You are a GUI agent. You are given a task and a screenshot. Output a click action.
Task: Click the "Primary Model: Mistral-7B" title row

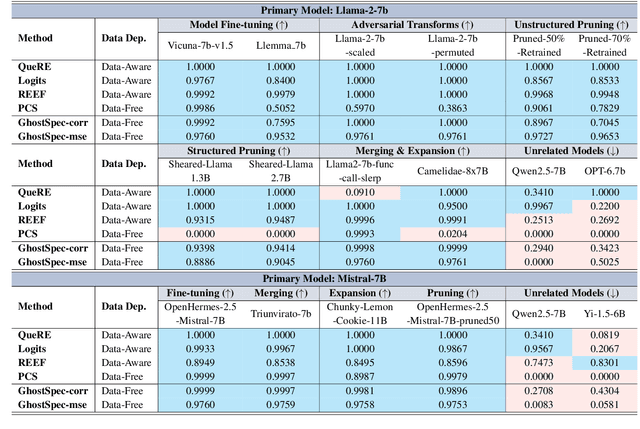click(319, 277)
